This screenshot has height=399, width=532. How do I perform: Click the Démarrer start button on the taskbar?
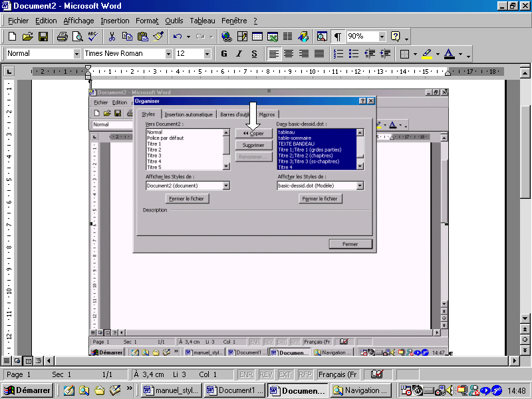[x=27, y=390]
